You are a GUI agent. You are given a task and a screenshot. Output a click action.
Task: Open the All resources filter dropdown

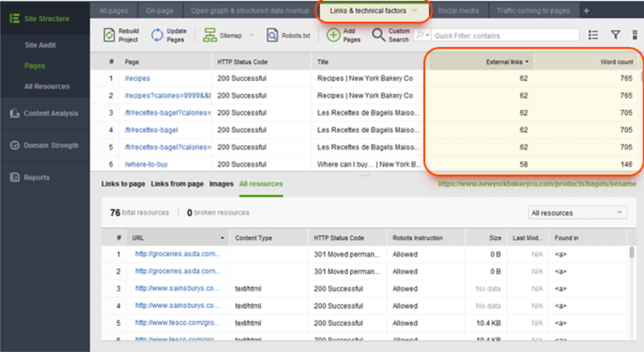tap(577, 213)
